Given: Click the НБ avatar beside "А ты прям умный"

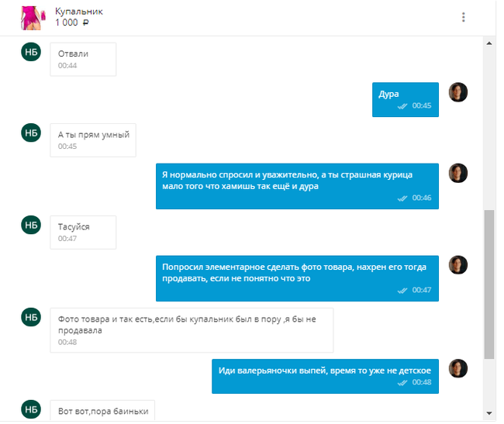Looking at the screenshot, I should [x=31, y=133].
